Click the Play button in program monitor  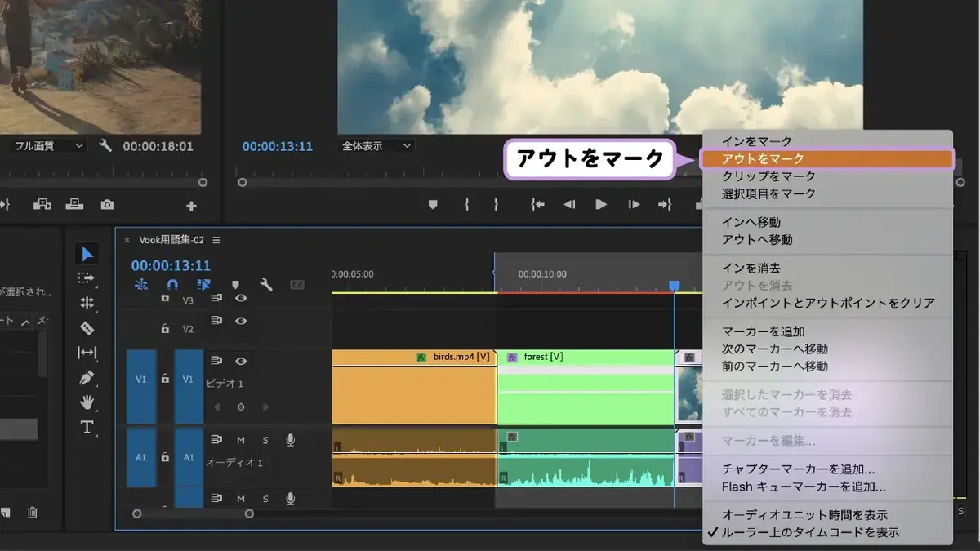[601, 205]
